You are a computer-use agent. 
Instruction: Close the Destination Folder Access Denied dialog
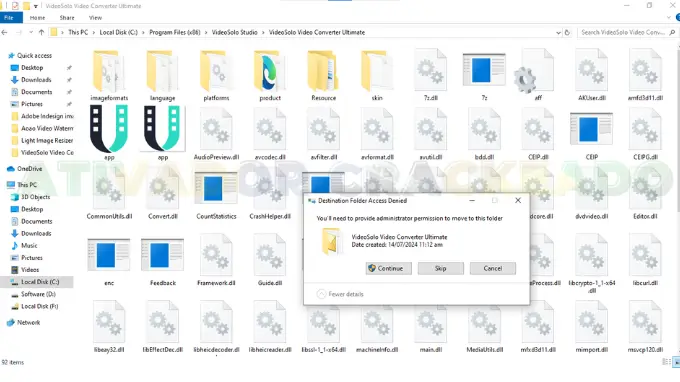pos(518,200)
